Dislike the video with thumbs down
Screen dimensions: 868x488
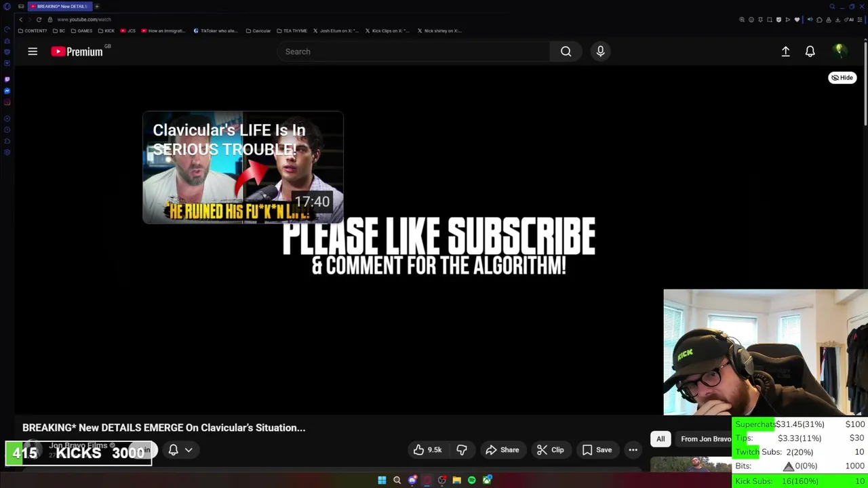(462, 450)
